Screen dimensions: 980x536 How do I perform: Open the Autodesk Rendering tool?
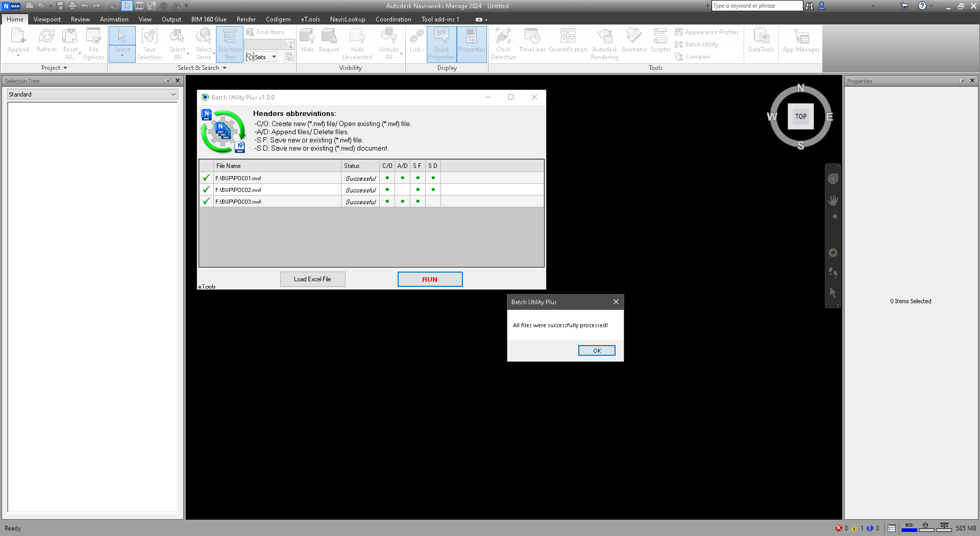click(x=605, y=44)
